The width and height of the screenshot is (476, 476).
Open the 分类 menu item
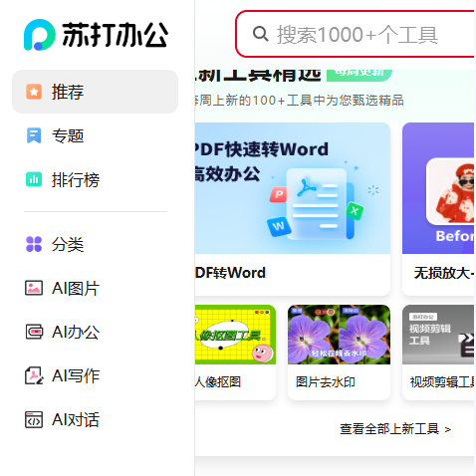coord(95,244)
